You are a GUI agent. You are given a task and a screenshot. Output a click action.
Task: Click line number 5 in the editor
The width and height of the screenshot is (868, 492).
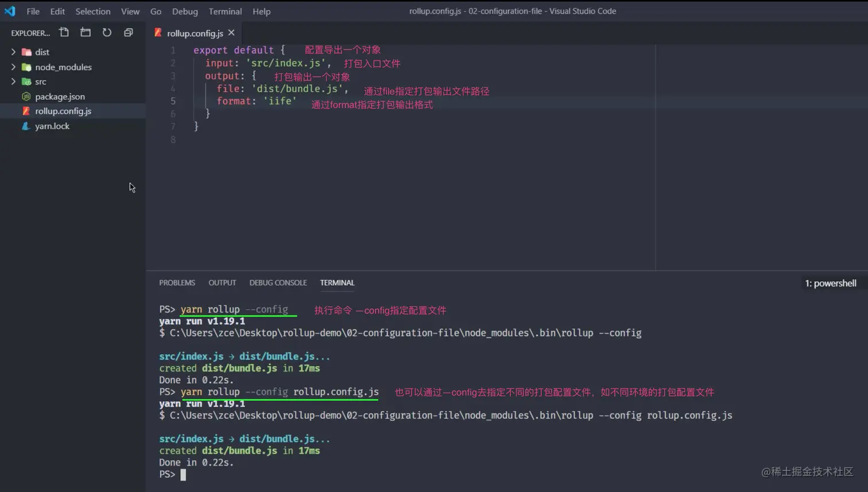point(173,101)
